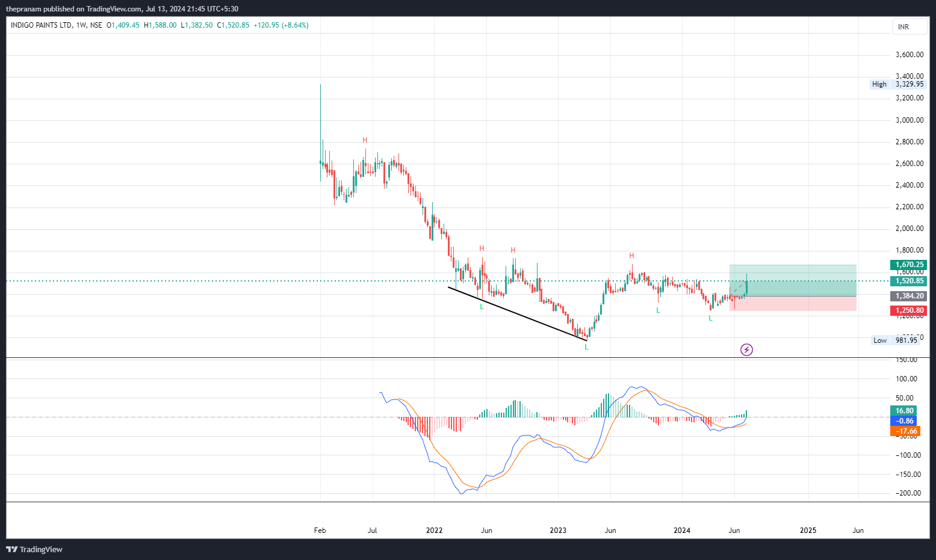The width and height of the screenshot is (936, 560).
Task: Click the latest green weekly candle
Action: tap(747, 287)
